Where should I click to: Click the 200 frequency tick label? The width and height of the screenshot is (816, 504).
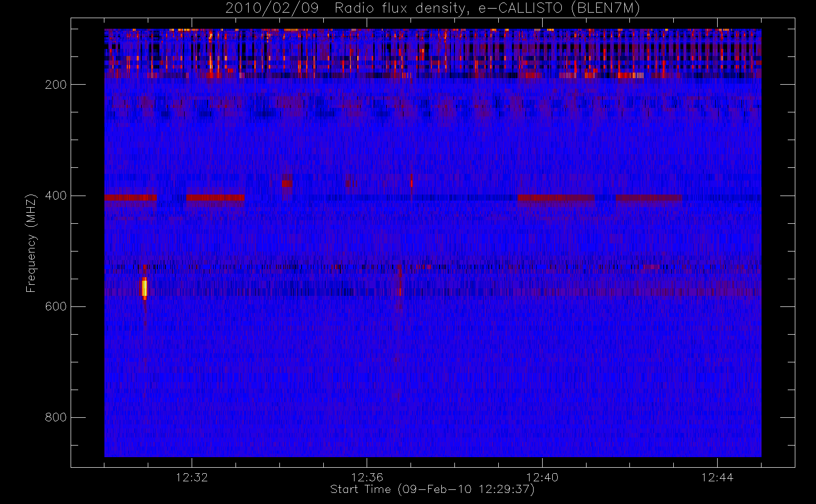coord(55,85)
